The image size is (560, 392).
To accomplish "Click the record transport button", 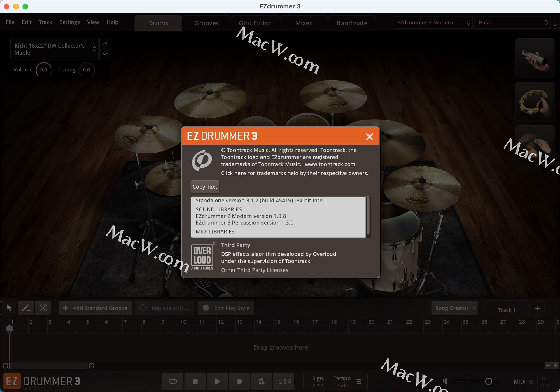I will (239, 381).
